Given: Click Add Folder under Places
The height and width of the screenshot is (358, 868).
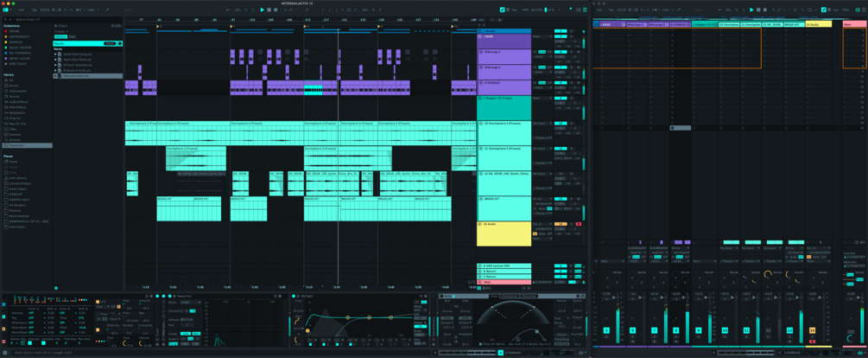Looking at the screenshot, I should coord(17,227).
